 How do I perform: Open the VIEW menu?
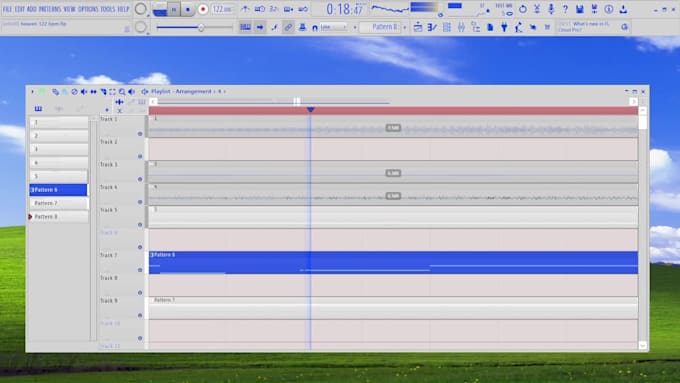click(x=69, y=9)
